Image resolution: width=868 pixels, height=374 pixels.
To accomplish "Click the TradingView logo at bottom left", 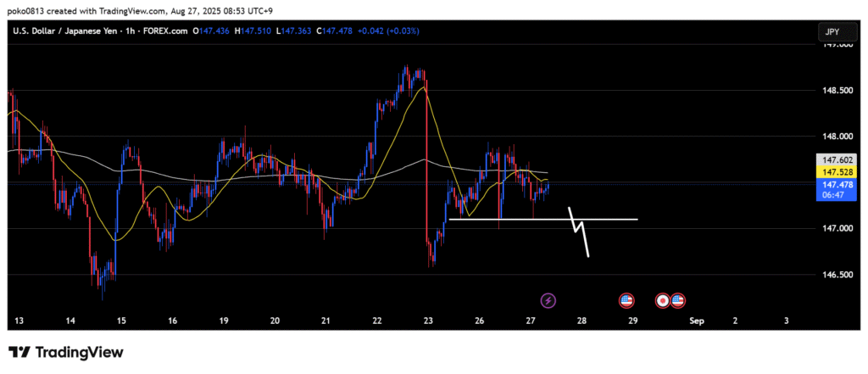I will pyautogui.click(x=66, y=352).
